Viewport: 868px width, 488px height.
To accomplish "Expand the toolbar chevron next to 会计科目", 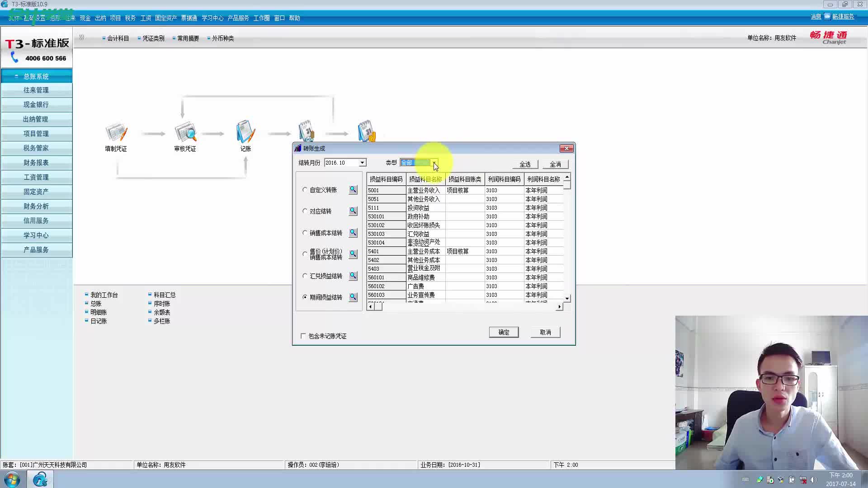I will pos(82,38).
